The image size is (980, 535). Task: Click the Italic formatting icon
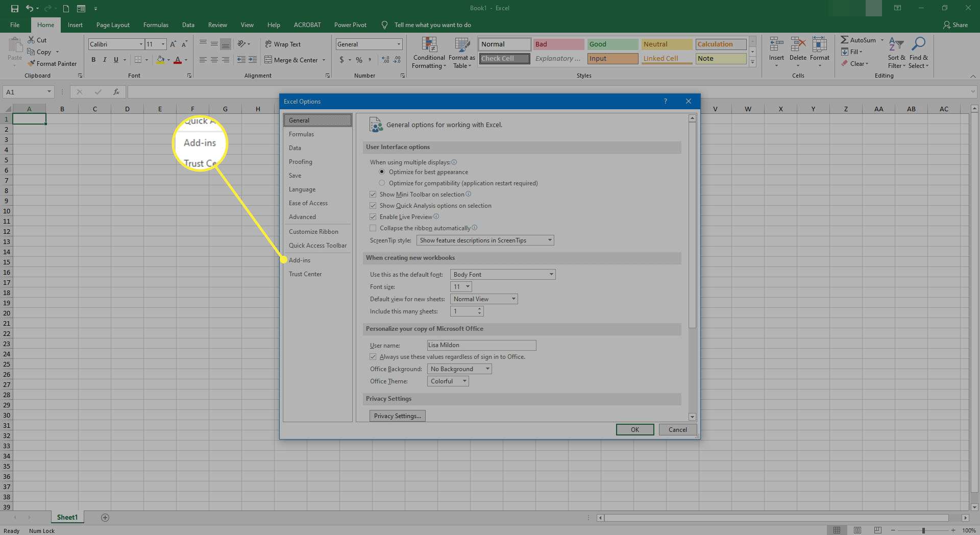point(105,60)
